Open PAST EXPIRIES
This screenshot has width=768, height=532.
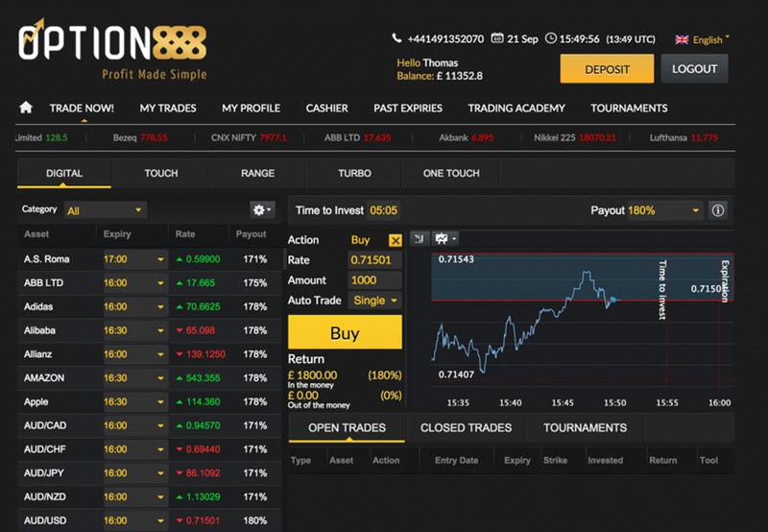pyautogui.click(x=408, y=109)
